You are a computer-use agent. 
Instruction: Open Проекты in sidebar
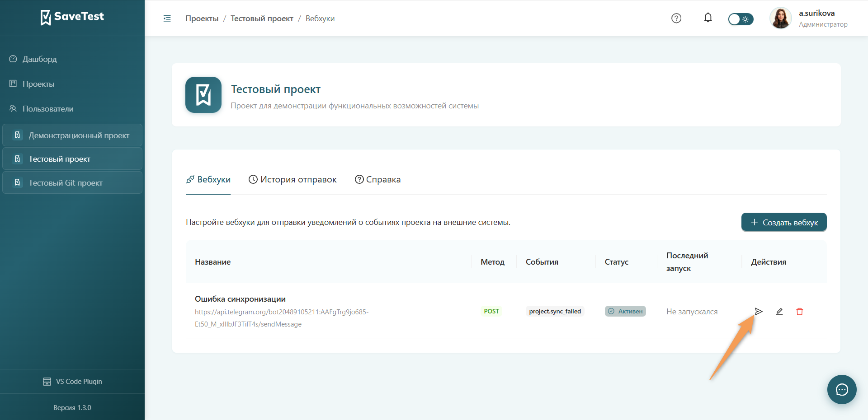click(x=72, y=84)
